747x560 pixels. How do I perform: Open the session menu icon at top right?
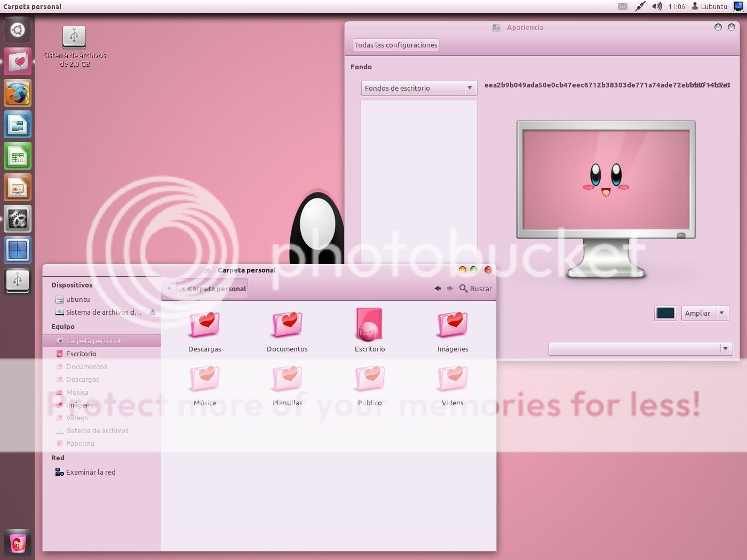(x=738, y=6)
